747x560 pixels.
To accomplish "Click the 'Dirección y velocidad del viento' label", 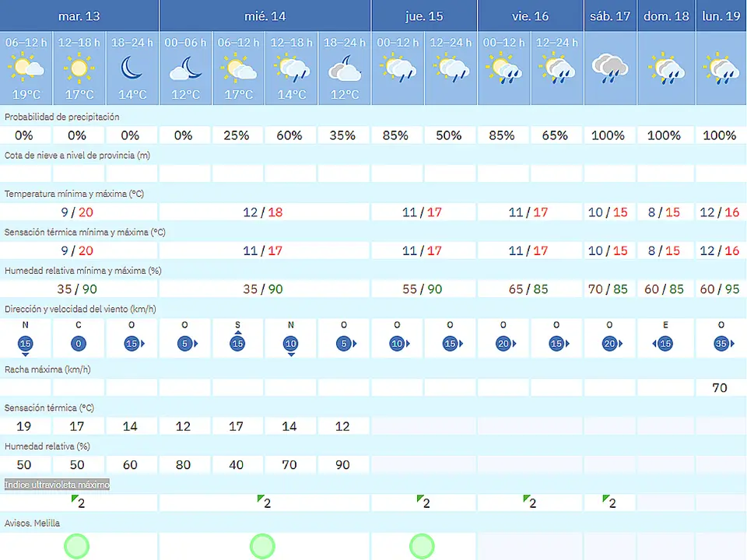I will [x=80, y=309].
